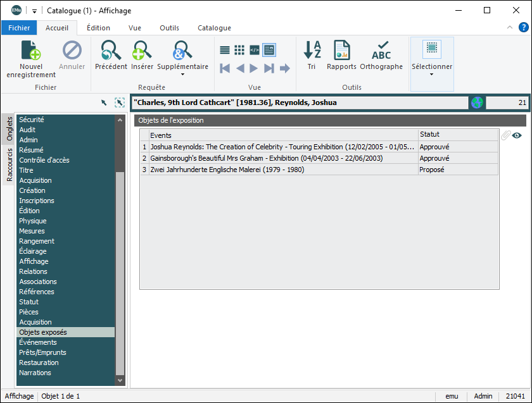Expand the Supplémentaire search dropdown
This screenshot has width=532, height=403.
pyautogui.click(x=182, y=74)
